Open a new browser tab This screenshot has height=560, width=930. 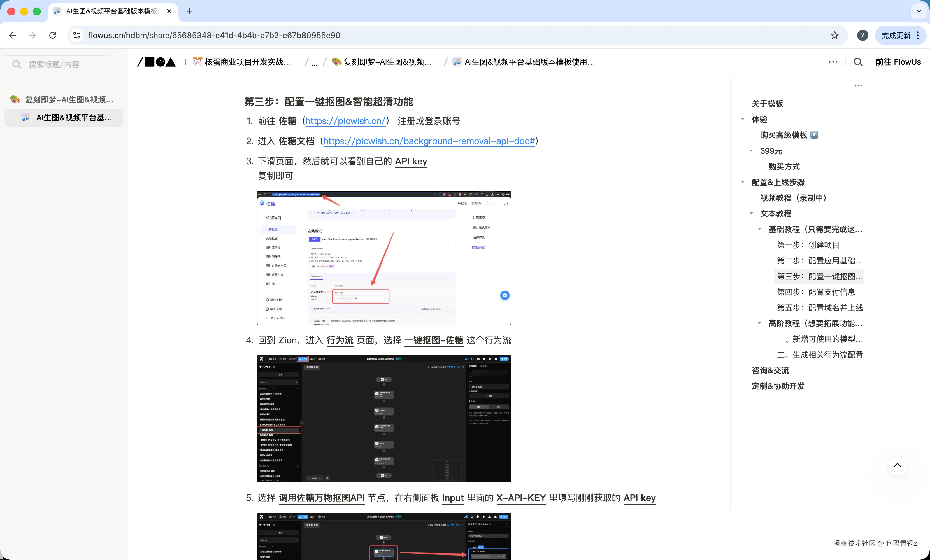[189, 11]
